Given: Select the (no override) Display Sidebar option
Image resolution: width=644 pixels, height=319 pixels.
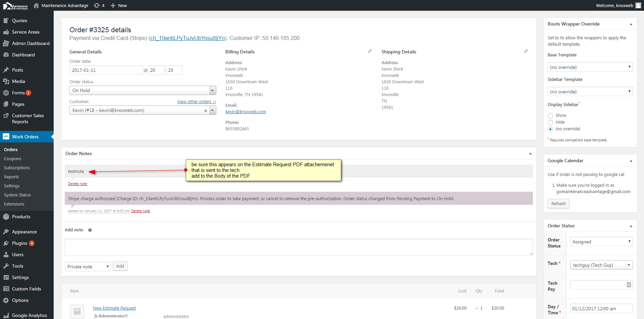Looking at the screenshot, I should 550,129.
